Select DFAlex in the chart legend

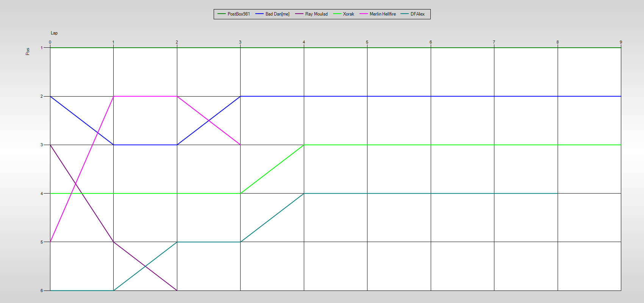[x=417, y=14]
